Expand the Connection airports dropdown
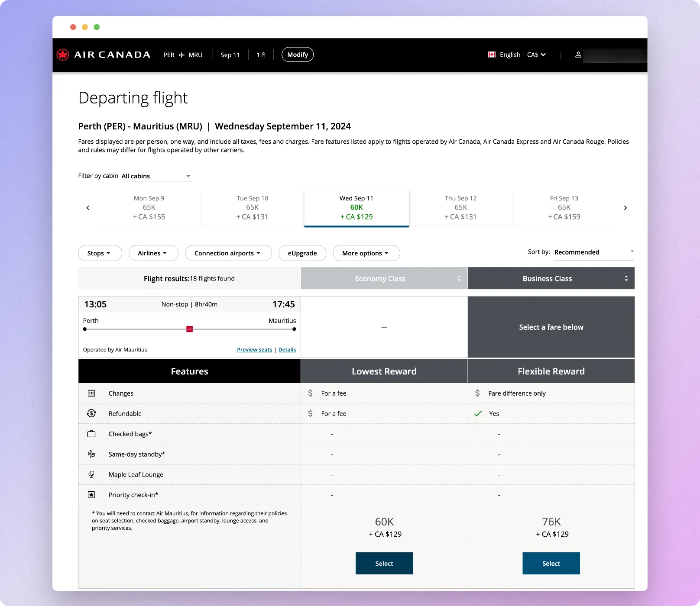 (x=228, y=253)
